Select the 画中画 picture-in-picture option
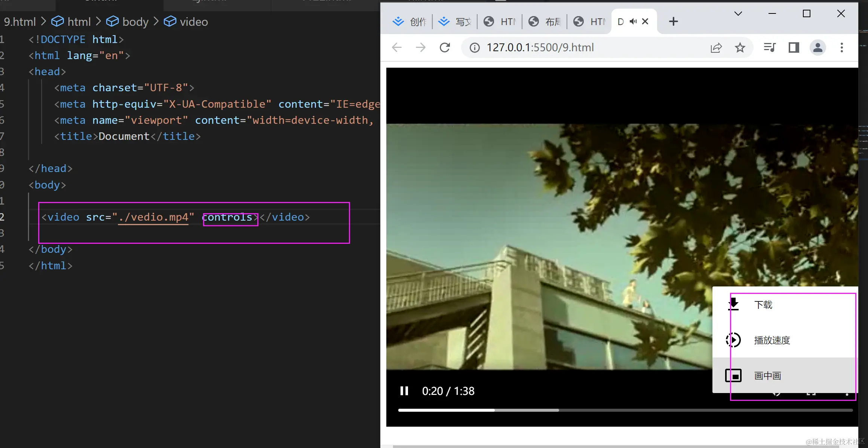 767,375
